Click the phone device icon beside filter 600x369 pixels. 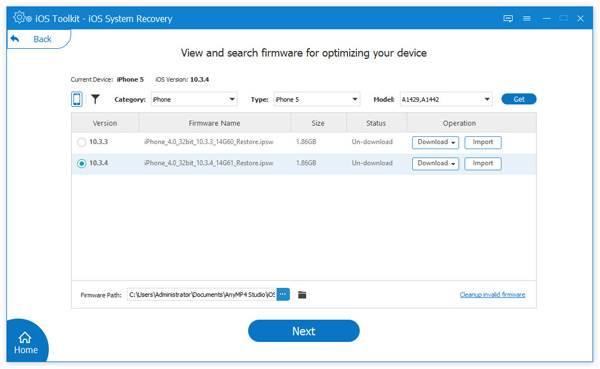(77, 99)
